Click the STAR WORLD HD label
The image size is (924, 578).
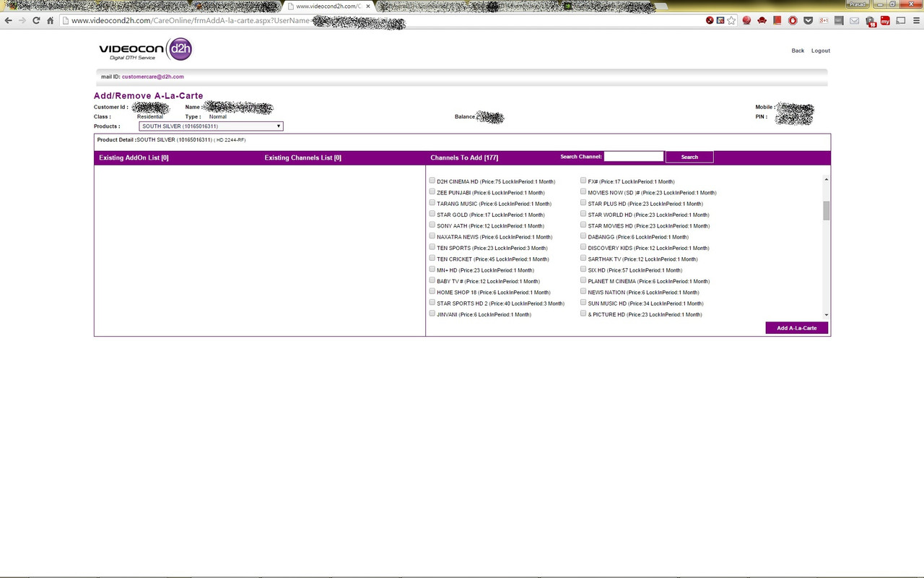pos(649,215)
